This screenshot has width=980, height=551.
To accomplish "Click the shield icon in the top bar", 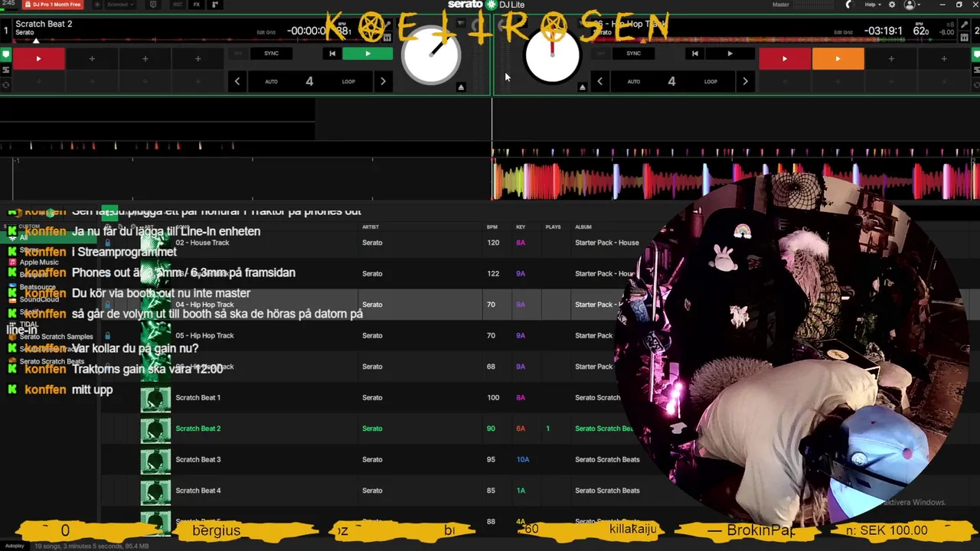I will coord(154,5).
